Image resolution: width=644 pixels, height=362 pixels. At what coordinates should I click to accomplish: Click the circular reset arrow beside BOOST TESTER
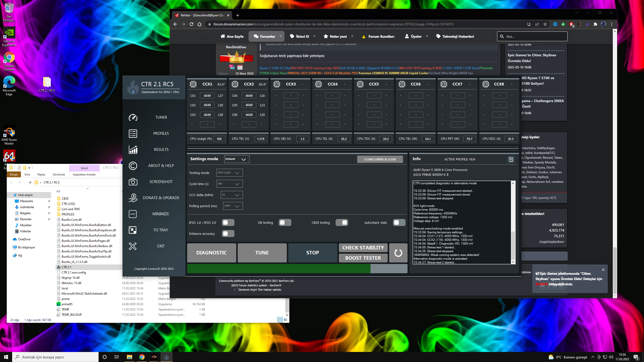pos(398,253)
